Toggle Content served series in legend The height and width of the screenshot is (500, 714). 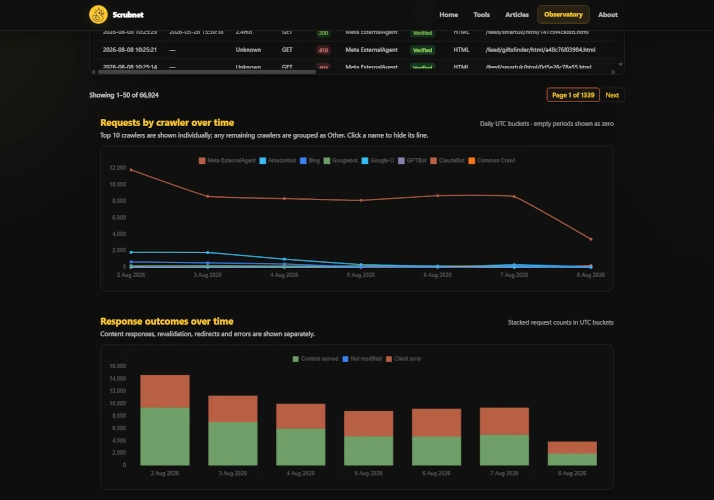click(x=315, y=359)
